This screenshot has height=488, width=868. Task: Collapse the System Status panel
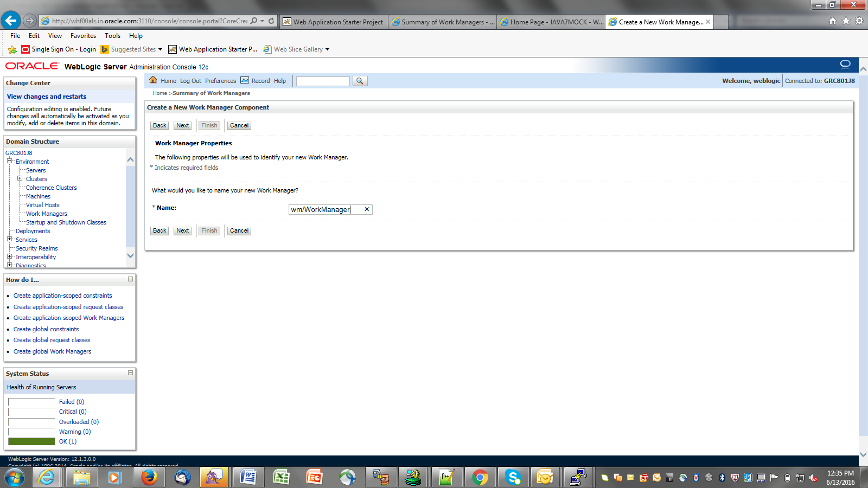[x=130, y=373]
